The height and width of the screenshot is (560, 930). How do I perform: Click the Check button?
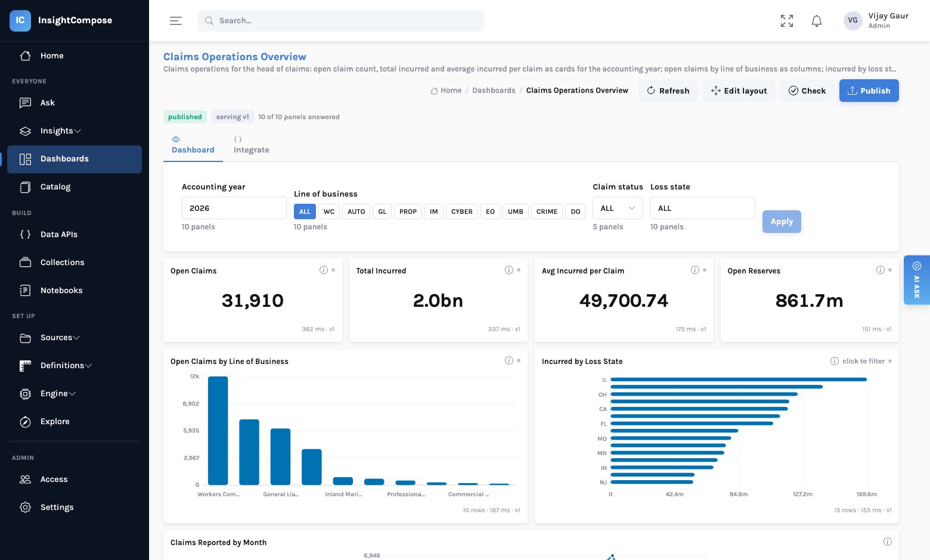(807, 91)
